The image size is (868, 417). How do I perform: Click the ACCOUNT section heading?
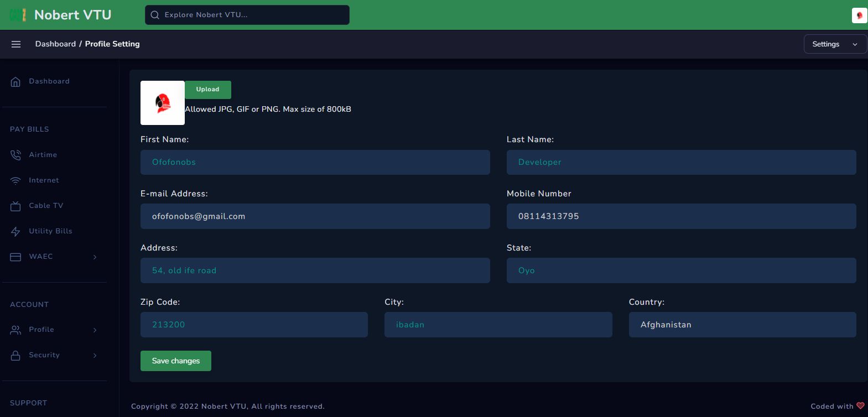29,305
